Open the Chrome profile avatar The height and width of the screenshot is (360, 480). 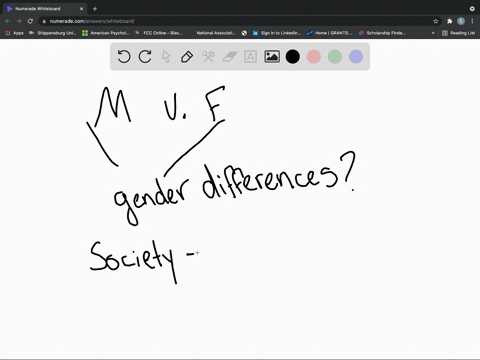(x=461, y=21)
